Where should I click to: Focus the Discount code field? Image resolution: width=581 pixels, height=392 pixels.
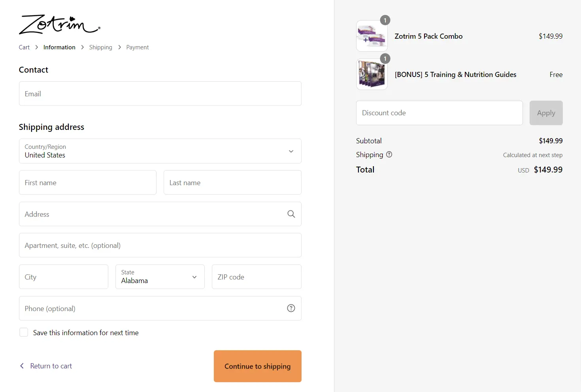coord(440,113)
